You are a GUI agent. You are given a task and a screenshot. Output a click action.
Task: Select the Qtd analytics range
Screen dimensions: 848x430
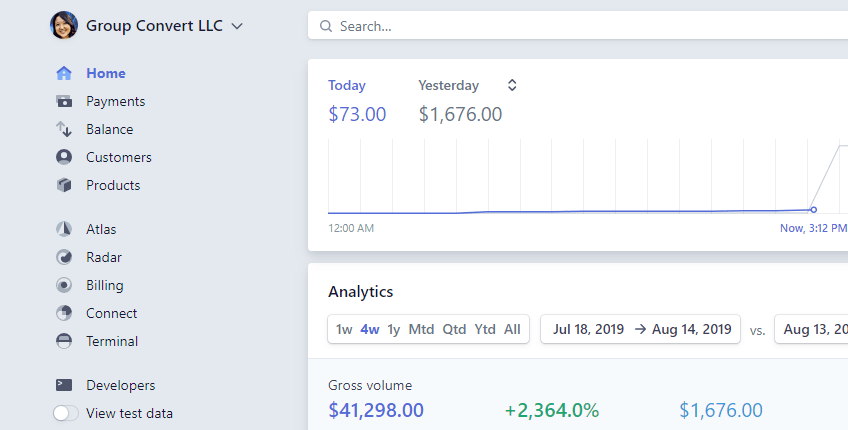[454, 329]
